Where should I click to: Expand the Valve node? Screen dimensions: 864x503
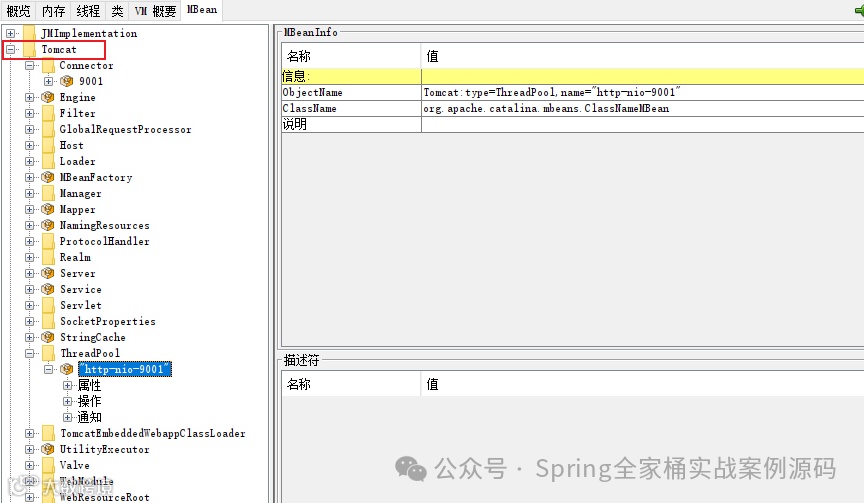pos(30,466)
